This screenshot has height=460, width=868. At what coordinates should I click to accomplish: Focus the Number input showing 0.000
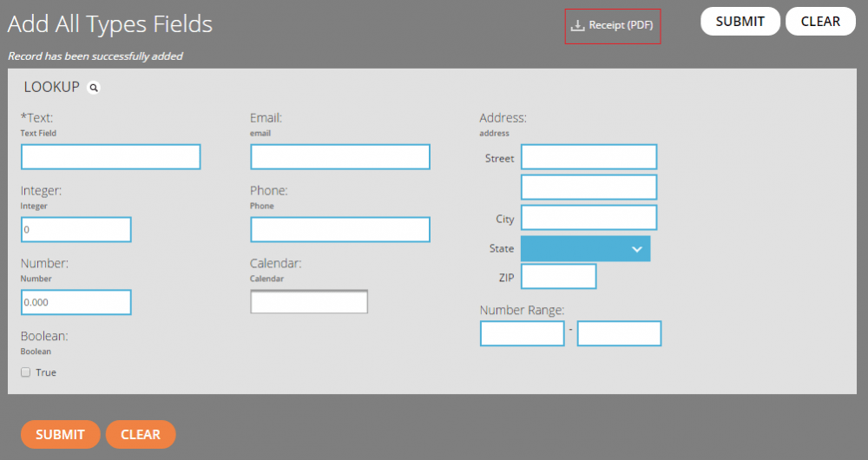click(76, 302)
